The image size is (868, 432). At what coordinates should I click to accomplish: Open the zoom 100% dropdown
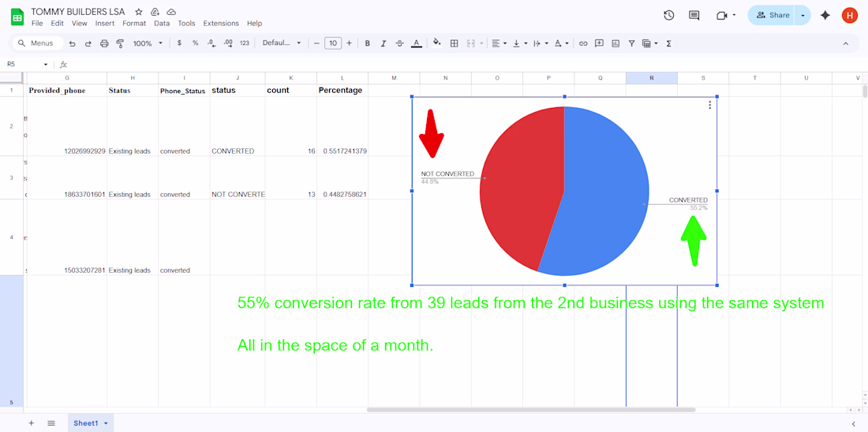pyautogui.click(x=148, y=43)
